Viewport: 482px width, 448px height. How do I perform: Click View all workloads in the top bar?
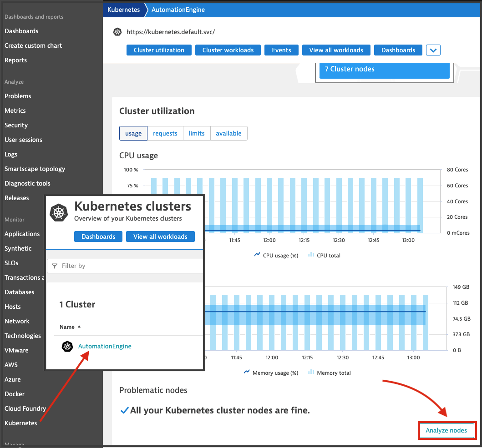click(x=336, y=50)
